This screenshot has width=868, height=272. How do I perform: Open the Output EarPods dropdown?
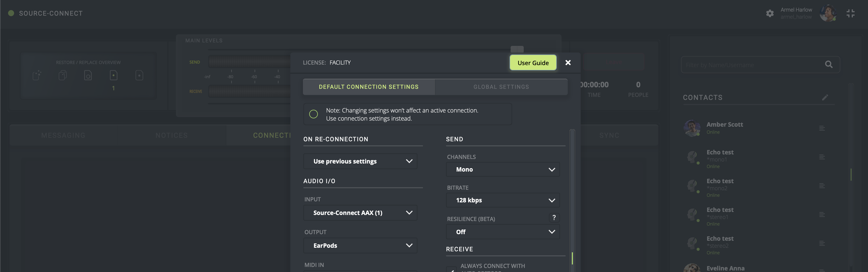[360, 246]
